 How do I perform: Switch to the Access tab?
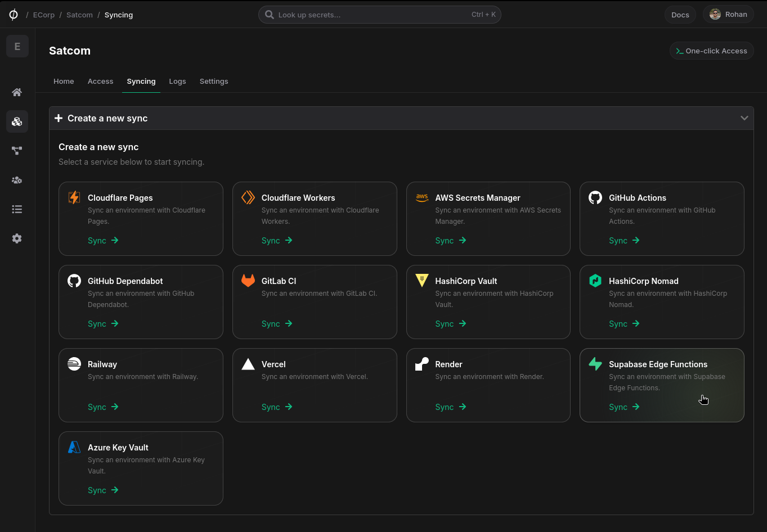(101, 82)
